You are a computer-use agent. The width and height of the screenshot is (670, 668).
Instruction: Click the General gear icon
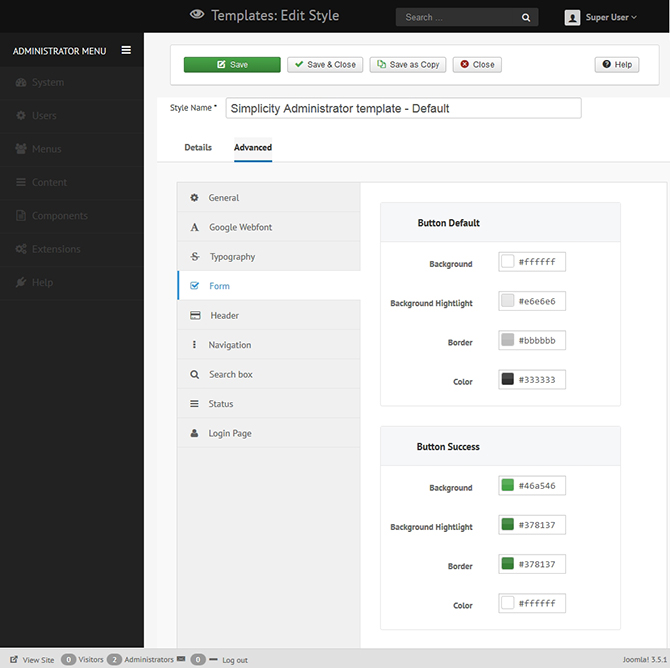click(x=194, y=197)
